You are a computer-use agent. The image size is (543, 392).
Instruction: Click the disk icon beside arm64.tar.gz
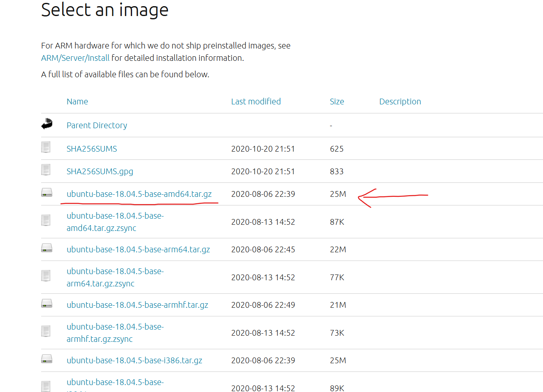coord(46,248)
